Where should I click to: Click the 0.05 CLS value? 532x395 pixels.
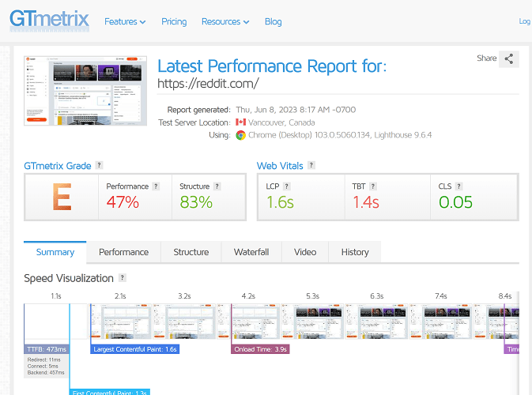click(455, 202)
